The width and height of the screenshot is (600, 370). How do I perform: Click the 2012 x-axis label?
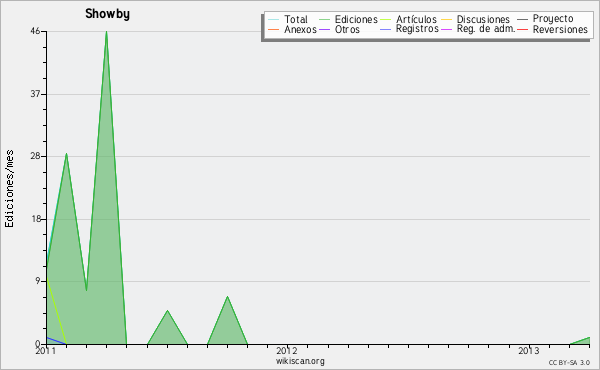(287, 350)
